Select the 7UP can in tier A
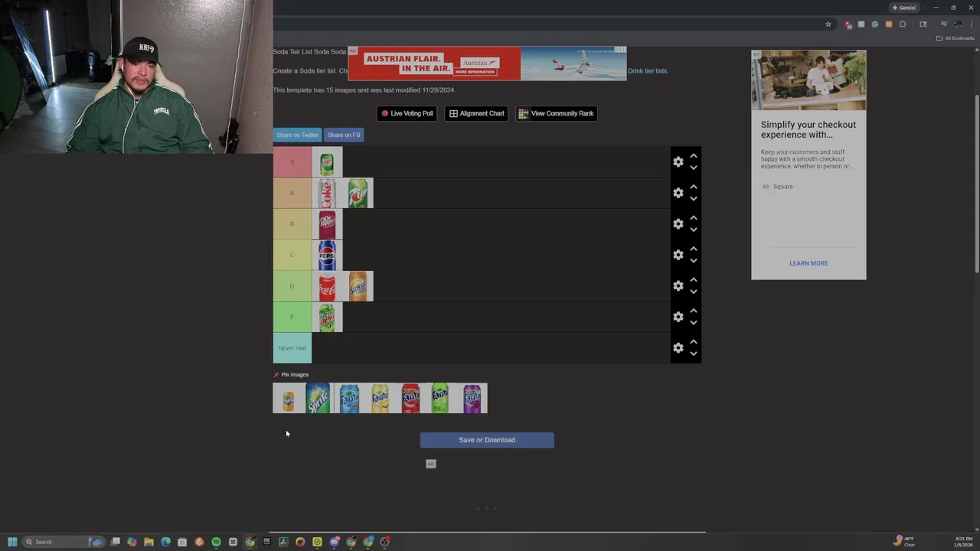Image resolution: width=980 pixels, height=551 pixels. [358, 193]
